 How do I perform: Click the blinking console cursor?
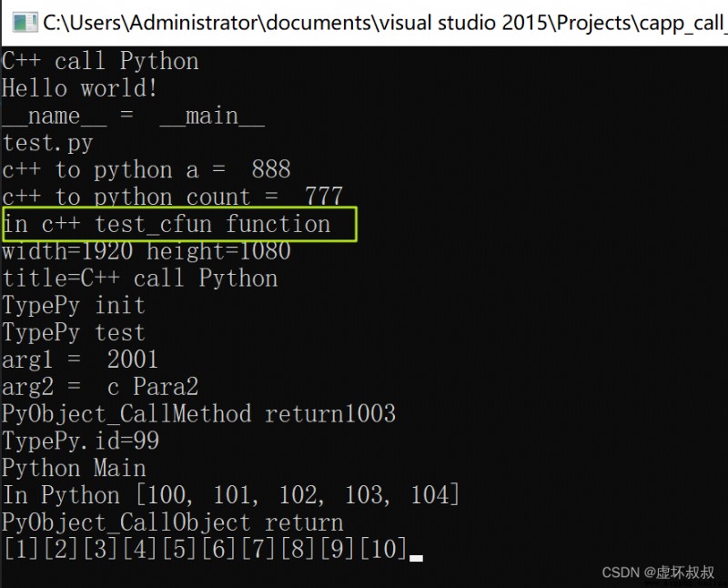(x=416, y=558)
